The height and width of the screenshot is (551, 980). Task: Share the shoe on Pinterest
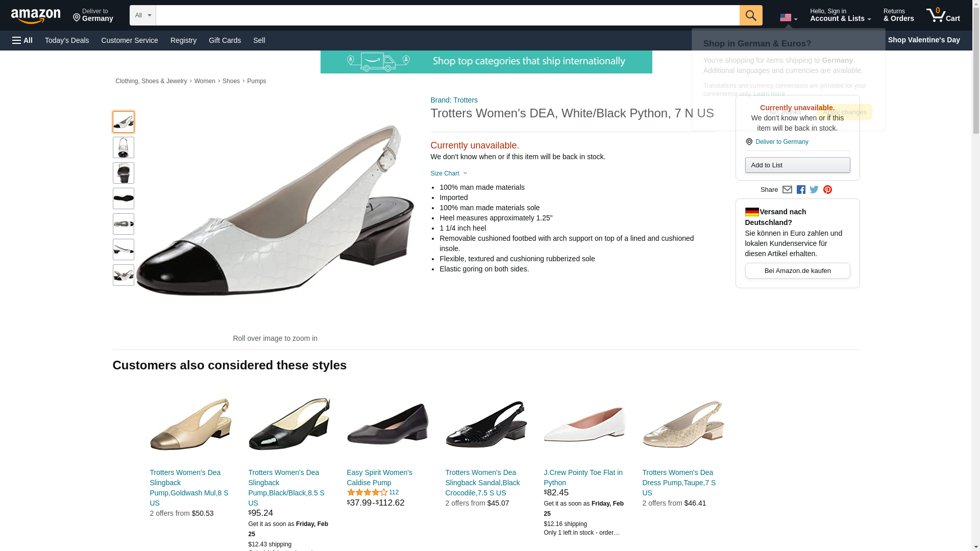click(827, 190)
